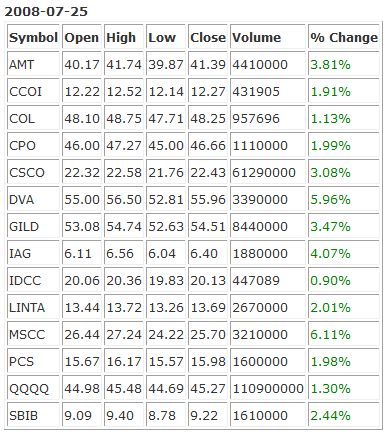
Task: Click the COL high price 48.75
Action: pos(124,119)
